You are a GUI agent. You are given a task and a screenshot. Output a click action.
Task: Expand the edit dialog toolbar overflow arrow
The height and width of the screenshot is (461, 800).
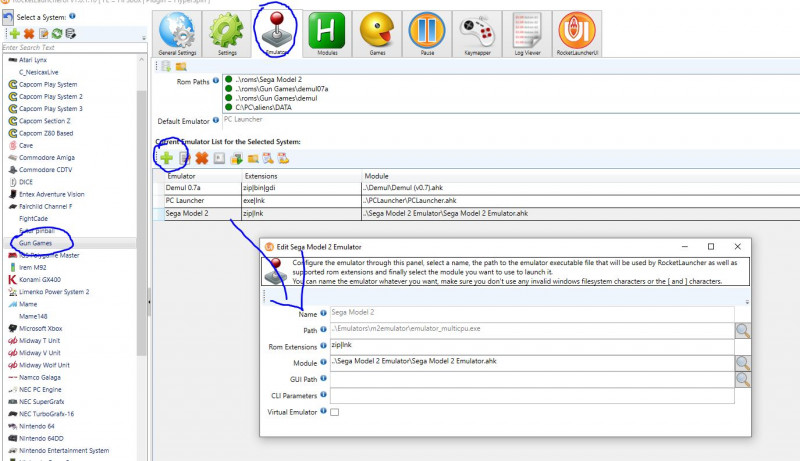pyautogui.click(x=747, y=302)
